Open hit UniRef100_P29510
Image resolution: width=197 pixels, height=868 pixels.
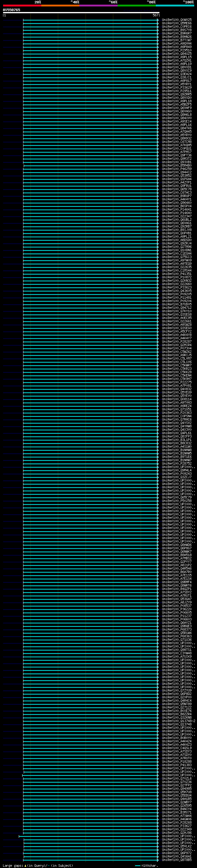tap(176, 50)
